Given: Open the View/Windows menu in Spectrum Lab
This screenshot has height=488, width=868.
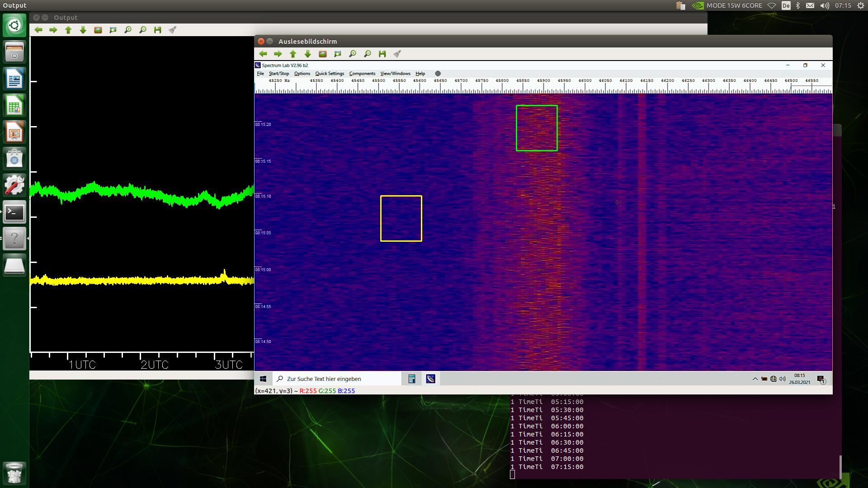Looking at the screenshot, I should (x=395, y=74).
